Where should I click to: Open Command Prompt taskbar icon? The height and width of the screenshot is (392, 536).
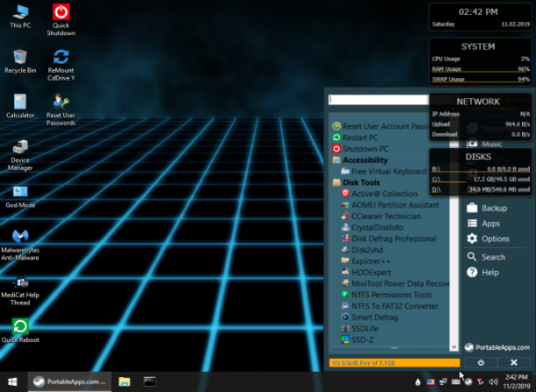coord(150,381)
